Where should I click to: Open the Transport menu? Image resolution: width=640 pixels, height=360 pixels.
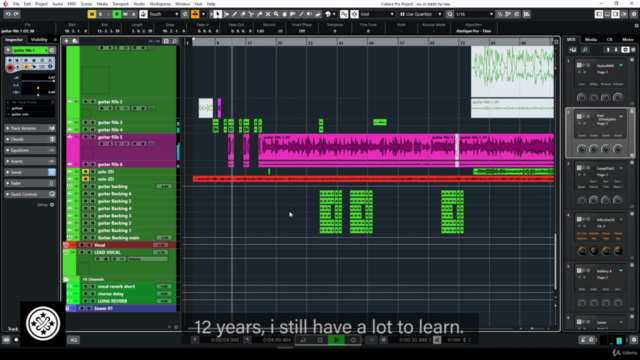point(120,4)
